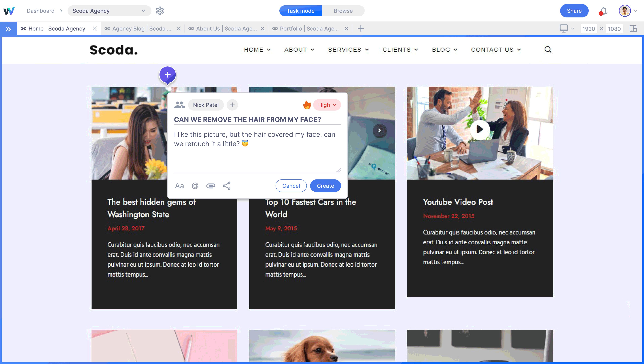Screen dimensions: 644x364
Task: Open text formatting options (Aa)
Action: point(179,186)
